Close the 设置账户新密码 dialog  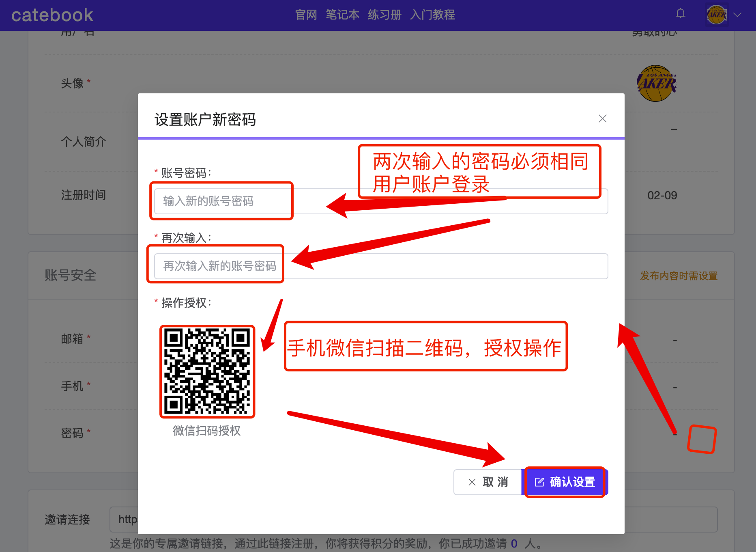coord(603,119)
